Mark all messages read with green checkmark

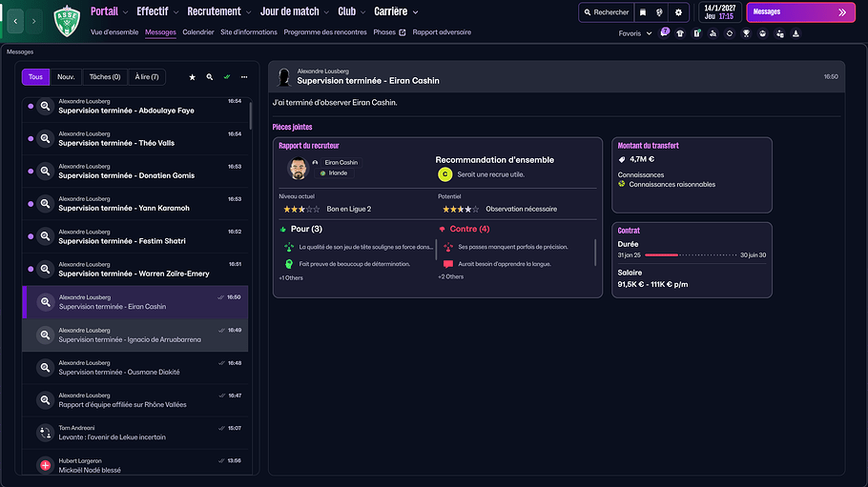coord(227,77)
